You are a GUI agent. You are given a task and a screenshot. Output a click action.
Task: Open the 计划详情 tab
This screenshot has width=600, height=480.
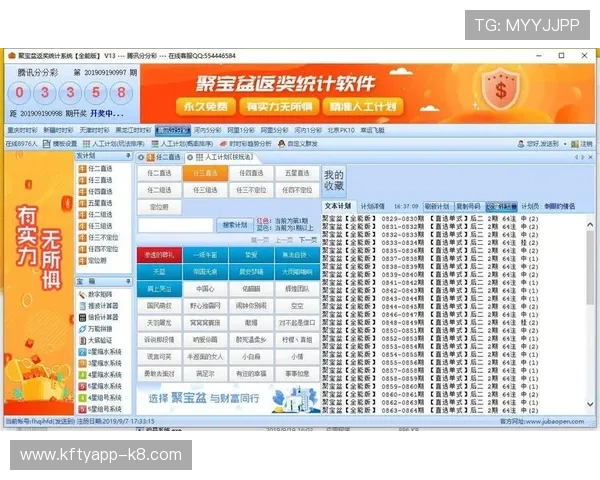pos(372,206)
